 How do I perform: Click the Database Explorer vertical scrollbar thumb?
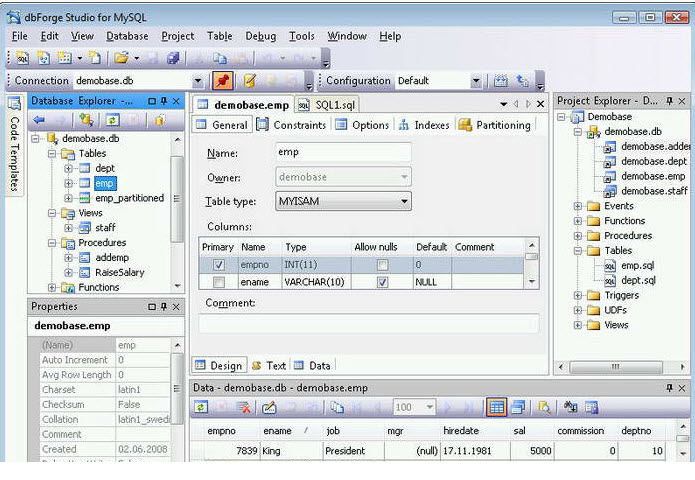click(177, 199)
